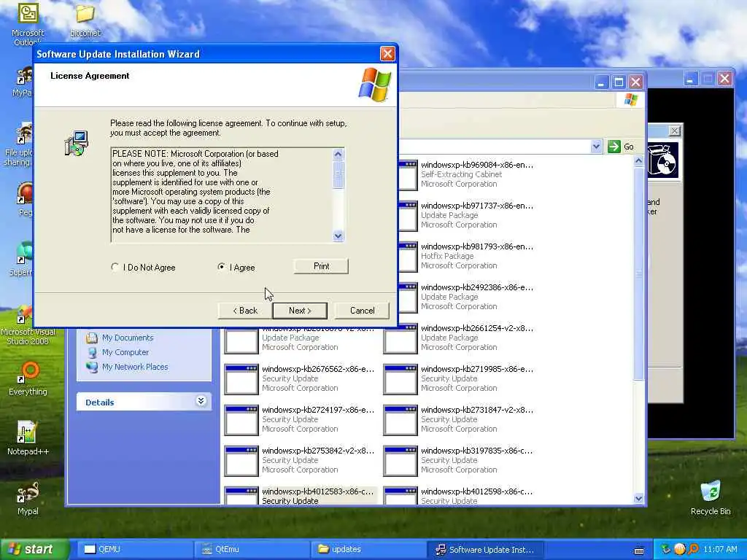
Task: Select windowsxp-kb2661254-v2 file icon
Action: pyautogui.click(x=400, y=338)
